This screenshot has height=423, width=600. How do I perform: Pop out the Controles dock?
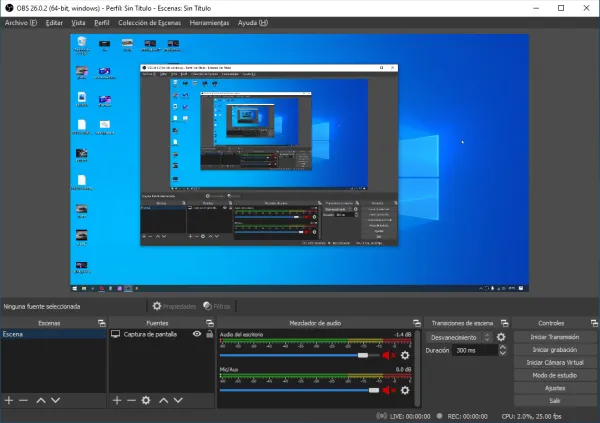point(594,323)
